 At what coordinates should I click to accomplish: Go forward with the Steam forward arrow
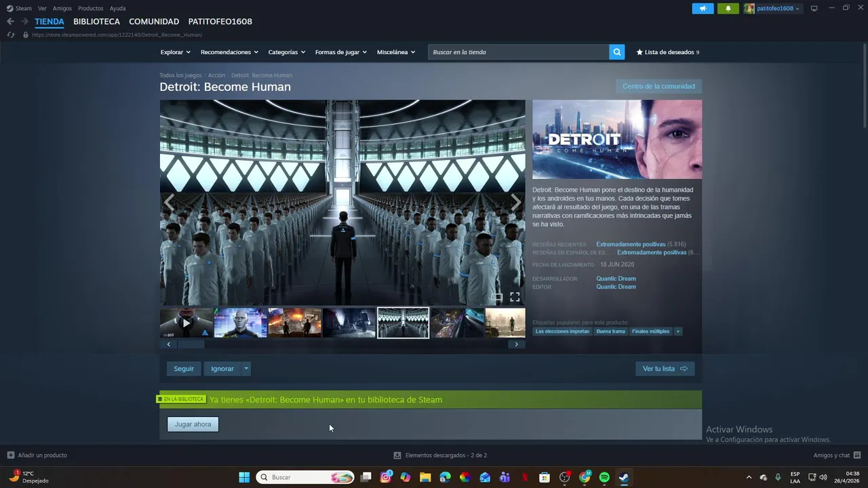point(24,22)
